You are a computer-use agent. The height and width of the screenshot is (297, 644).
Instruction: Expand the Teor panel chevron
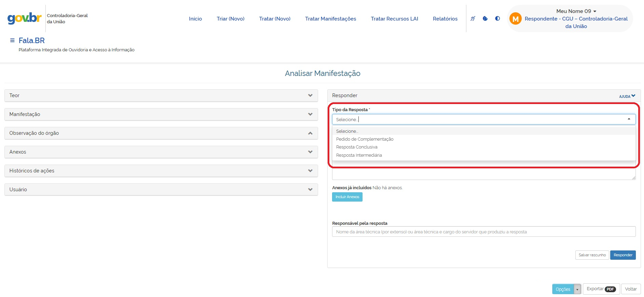coord(310,95)
